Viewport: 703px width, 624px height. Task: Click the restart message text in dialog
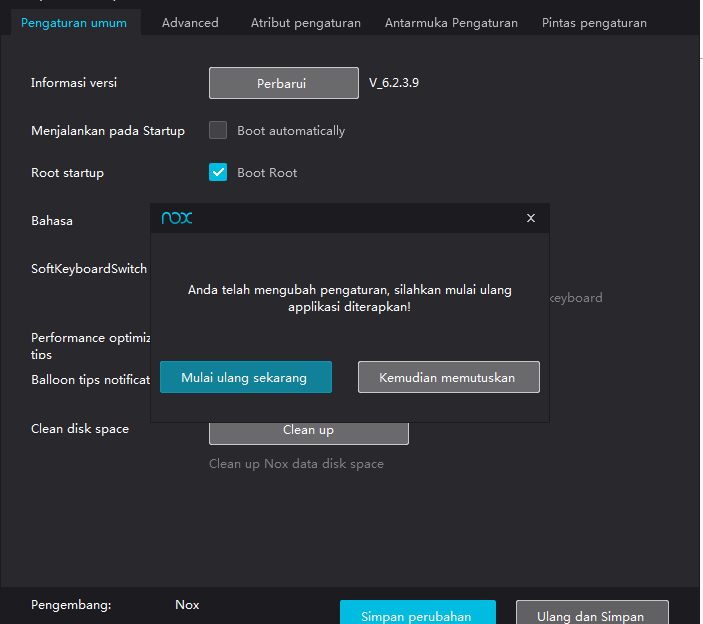[x=349, y=298]
